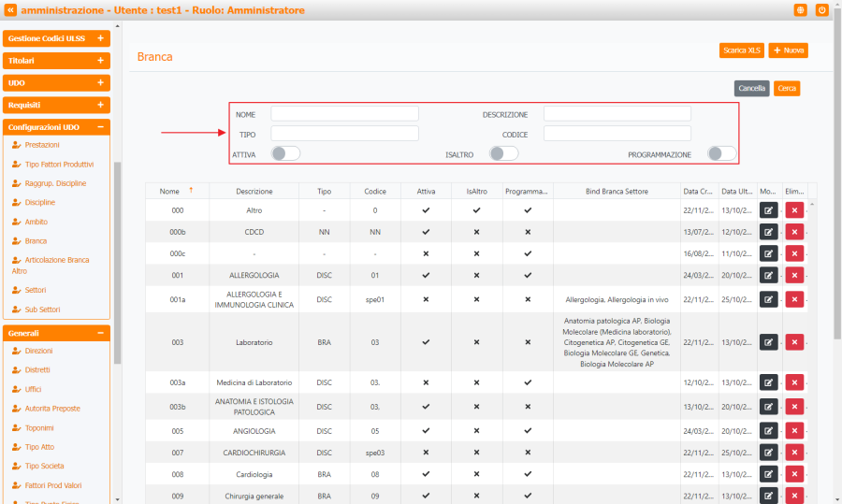Sort table by Nome column header
Screen dimensions: 842x504
click(169, 191)
